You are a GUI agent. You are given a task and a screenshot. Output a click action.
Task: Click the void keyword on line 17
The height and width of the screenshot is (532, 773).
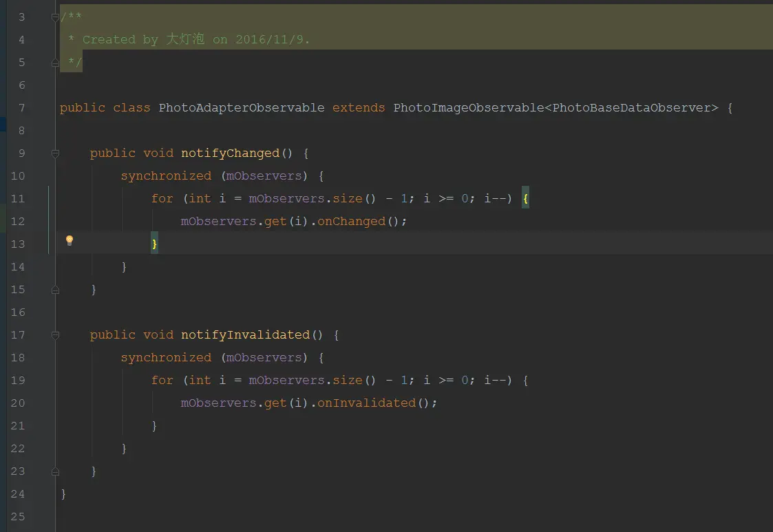pos(158,334)
